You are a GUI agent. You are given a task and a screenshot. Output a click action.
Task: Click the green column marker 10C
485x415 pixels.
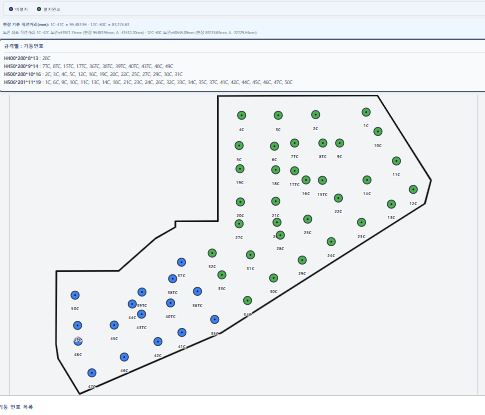coord(378,132)
